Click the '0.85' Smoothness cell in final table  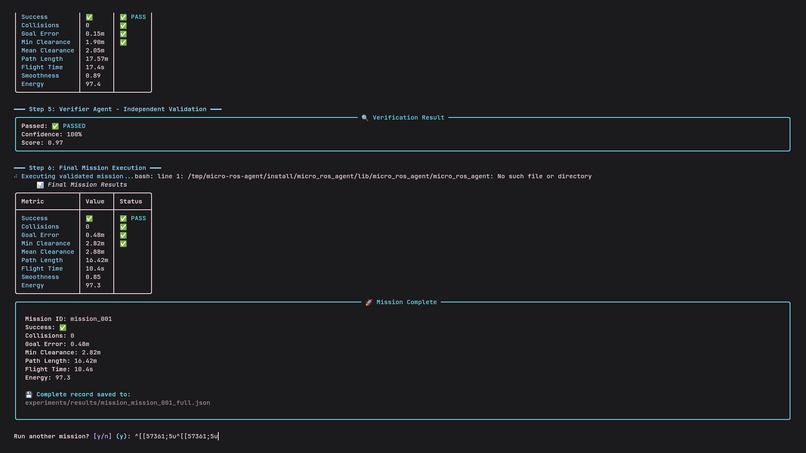tap(93, 277)
